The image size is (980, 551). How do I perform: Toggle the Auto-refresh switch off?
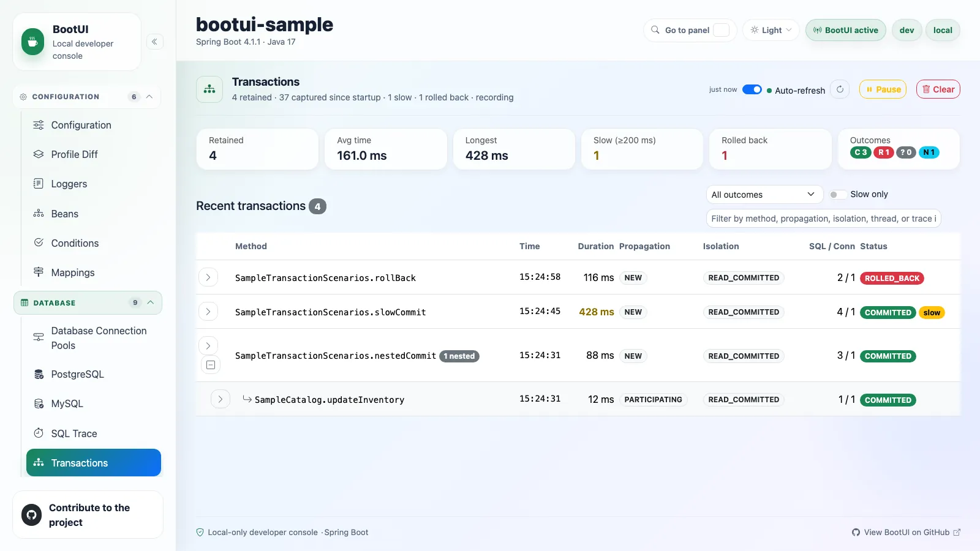click(752, 89)
